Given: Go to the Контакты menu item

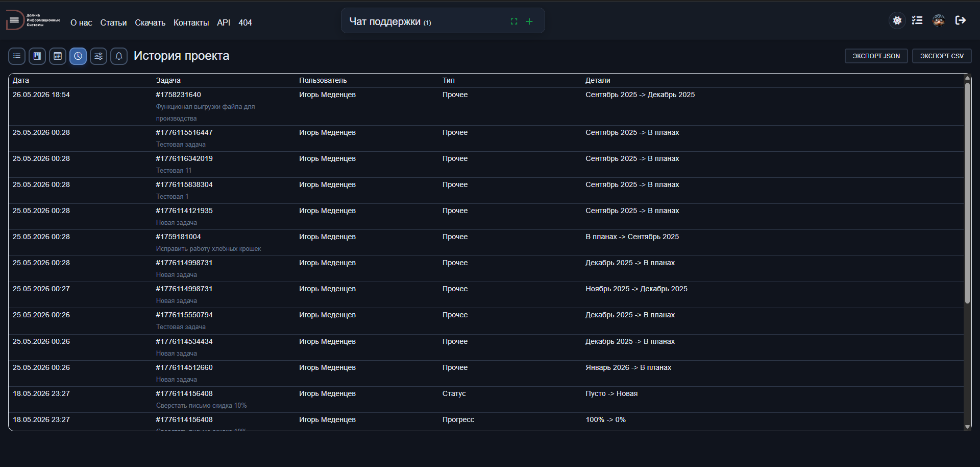Looking at the screenshot, I should pyautogui.click(x=191, y=22).
